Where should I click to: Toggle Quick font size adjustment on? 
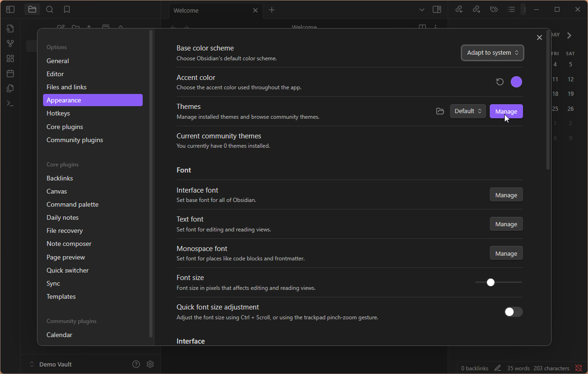[513, 312]
